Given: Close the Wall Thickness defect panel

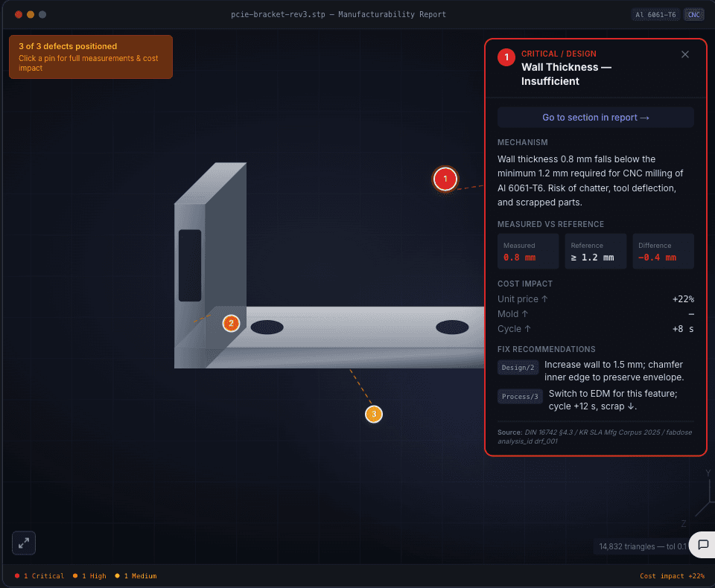Looking at the screenshot, I should point(685,54).
